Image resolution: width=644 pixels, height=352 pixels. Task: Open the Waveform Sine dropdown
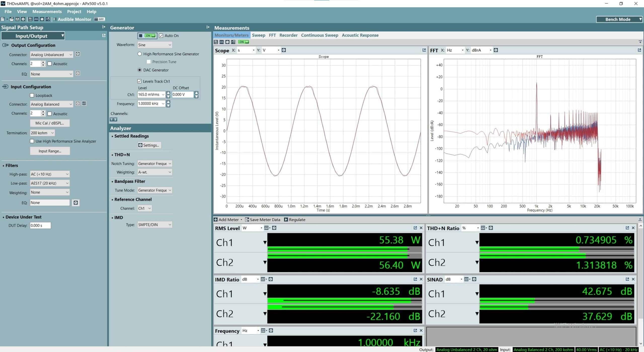coord(154,45)
